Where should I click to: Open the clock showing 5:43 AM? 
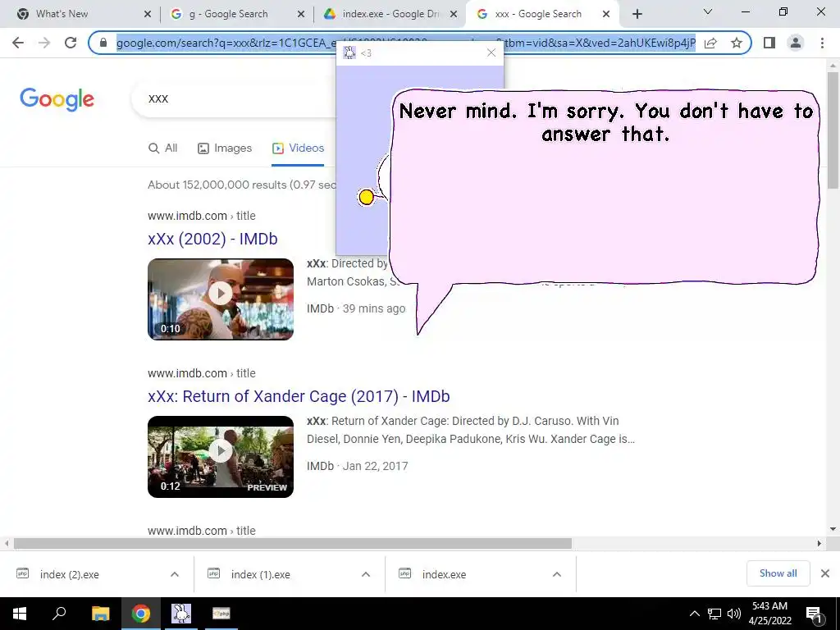(769, 614)
